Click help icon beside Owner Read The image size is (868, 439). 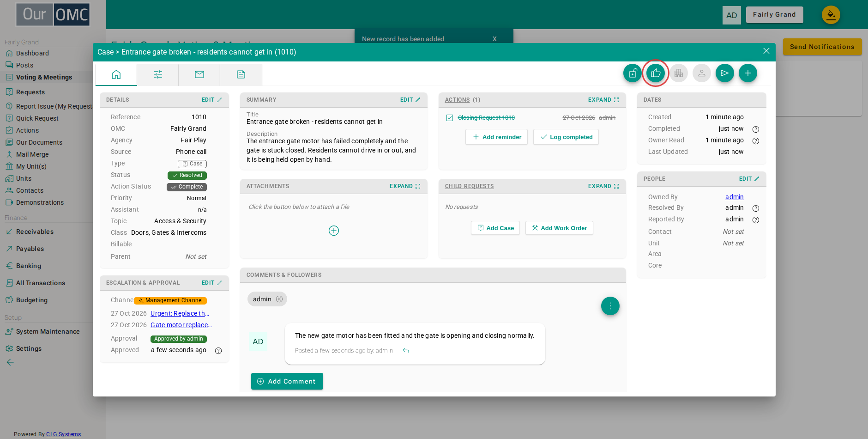pos(756,141)
